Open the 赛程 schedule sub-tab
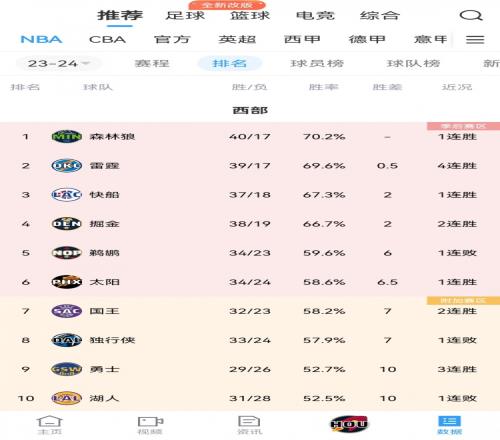 (x=152, y=63)
